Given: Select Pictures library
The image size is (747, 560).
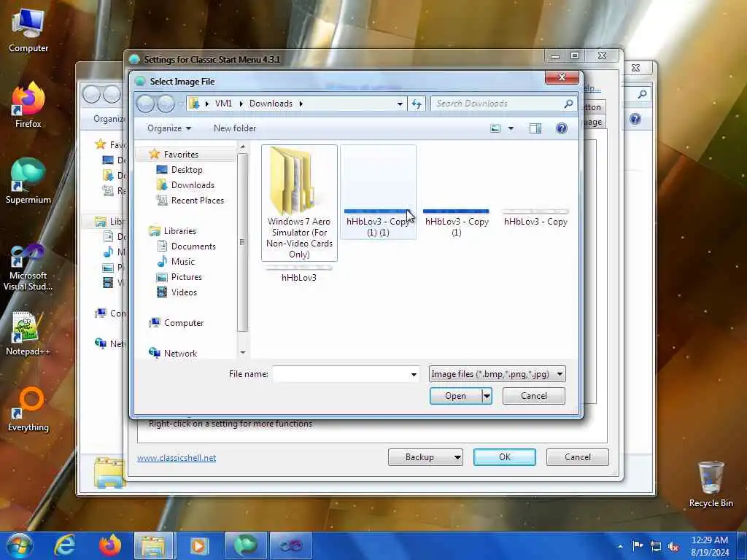Looking at the screenshot, I should tap(186, 276).
